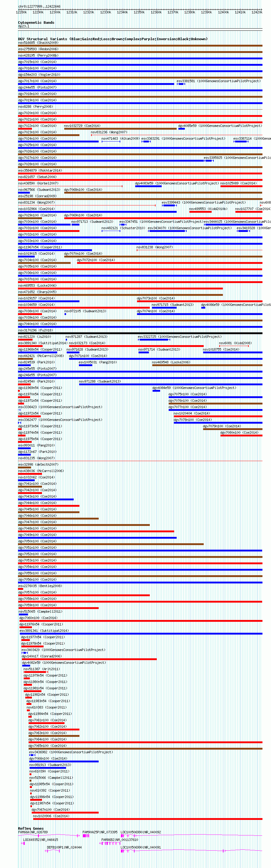Viewport: 271px width, 868px height.
Task: Select dgv244e55 (Pinto2007) label
Action: point(37,88)
